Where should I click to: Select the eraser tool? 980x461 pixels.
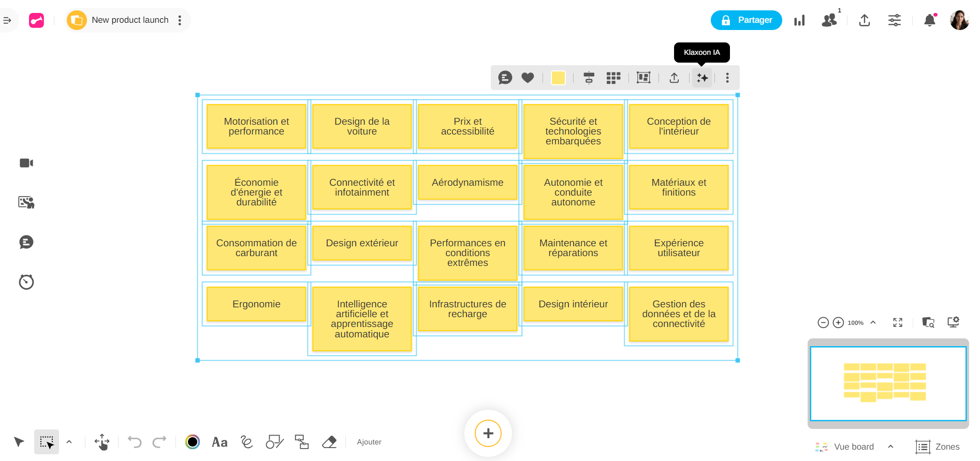coord(329,442)
